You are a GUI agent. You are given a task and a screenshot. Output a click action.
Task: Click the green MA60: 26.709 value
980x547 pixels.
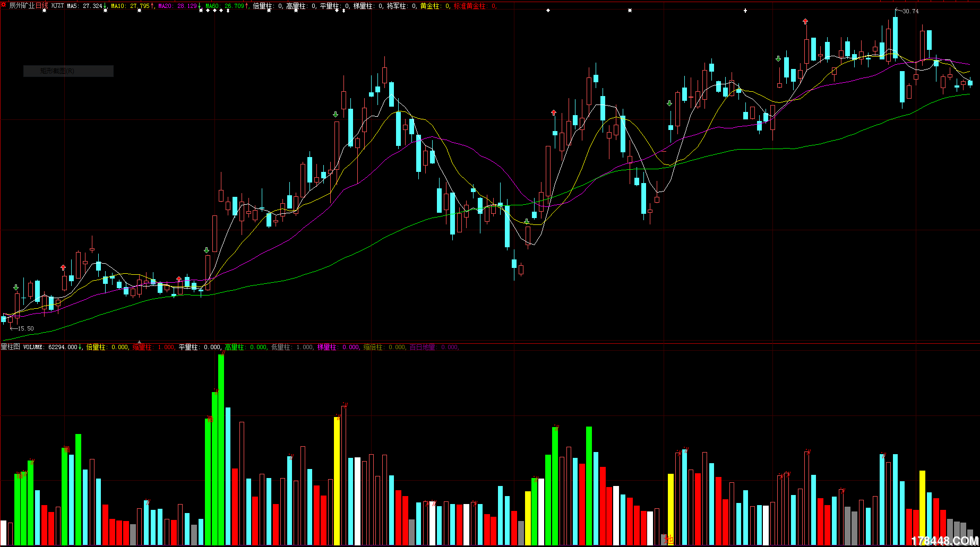click(x=225, y=6)
